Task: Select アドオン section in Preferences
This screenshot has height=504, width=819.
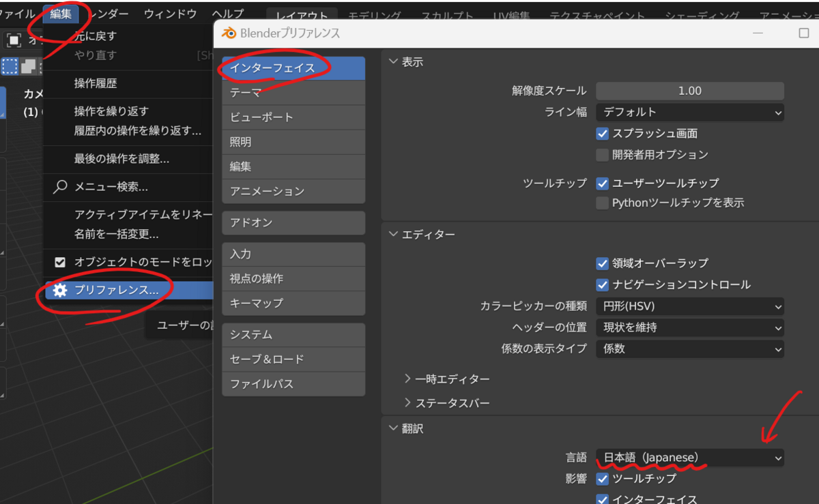Action: click(x=293, y=222)
